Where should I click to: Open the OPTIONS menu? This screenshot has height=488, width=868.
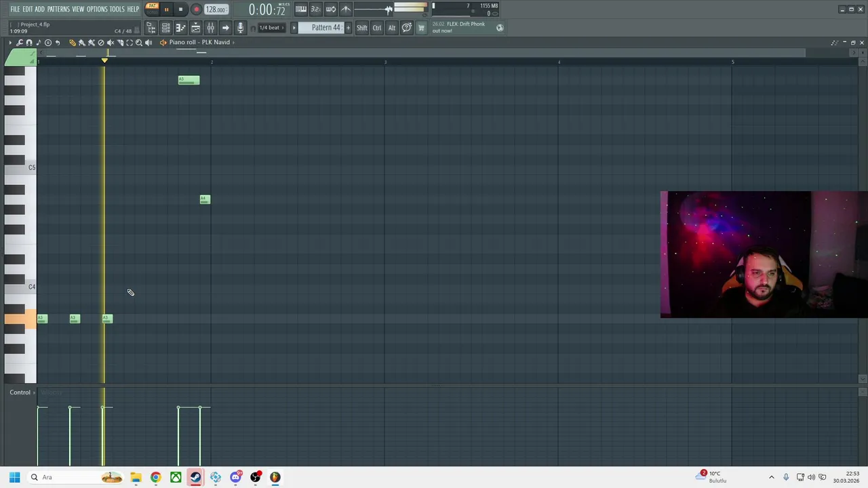(97, 9)
